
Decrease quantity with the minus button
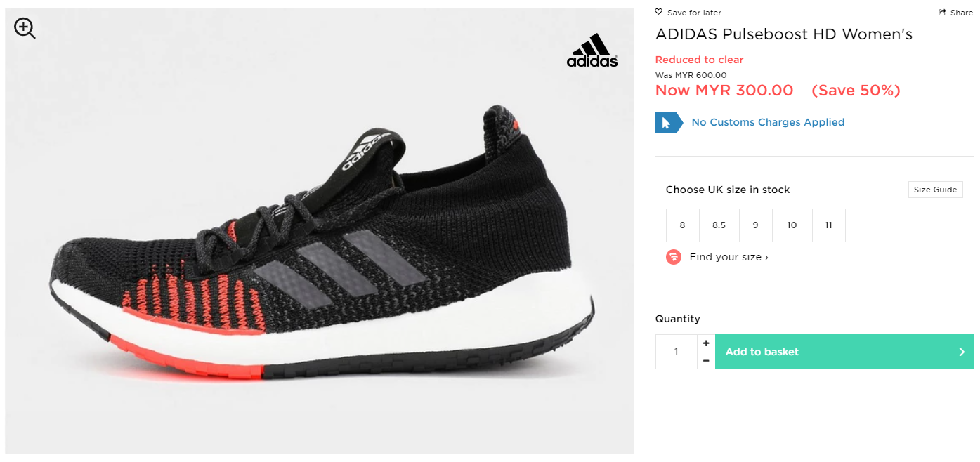point(706,360)
